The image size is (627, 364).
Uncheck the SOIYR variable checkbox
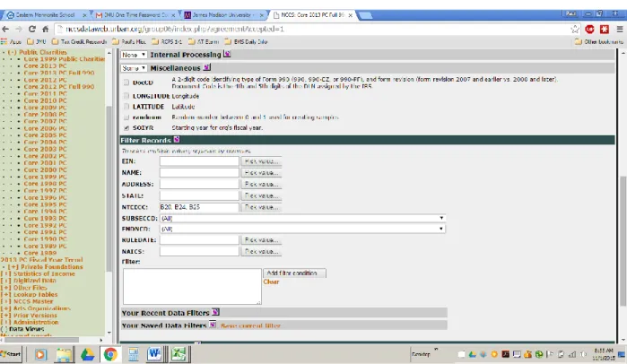point(126,128)
